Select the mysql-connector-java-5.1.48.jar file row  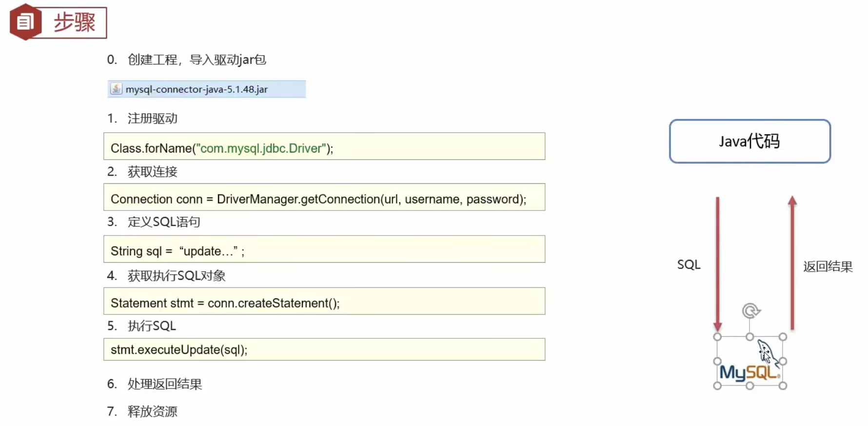click(207, 89)
